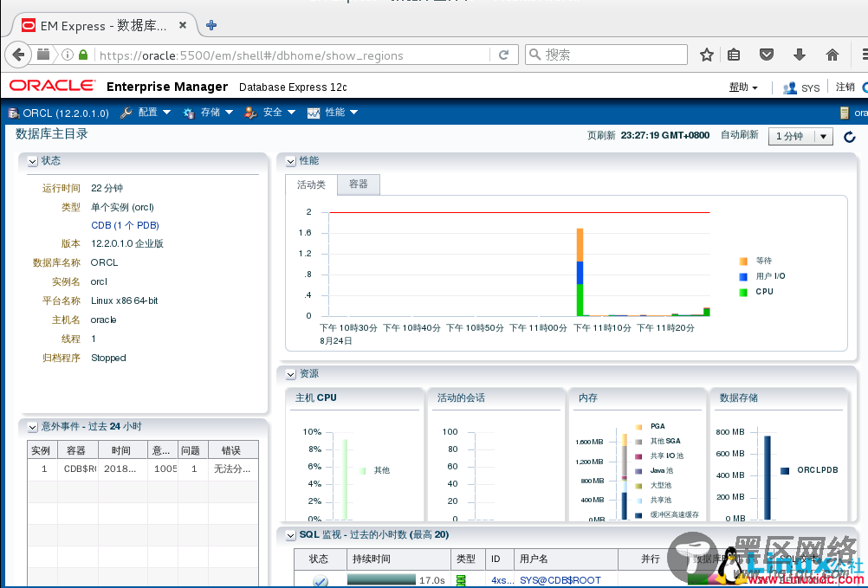The image size is (868, 588).
Task: Sort SQL monitor by 持续时间 column header
Action: (x=398, y=559)
